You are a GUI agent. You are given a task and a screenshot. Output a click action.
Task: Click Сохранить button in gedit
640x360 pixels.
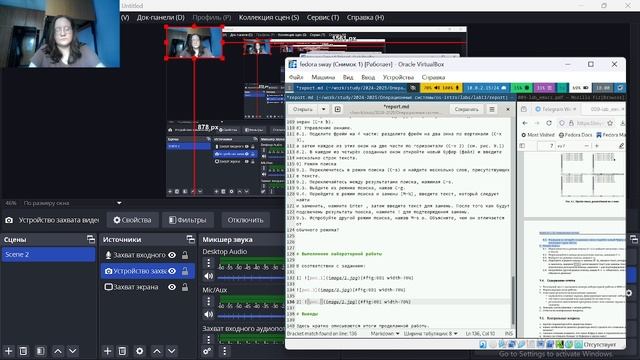467,109
